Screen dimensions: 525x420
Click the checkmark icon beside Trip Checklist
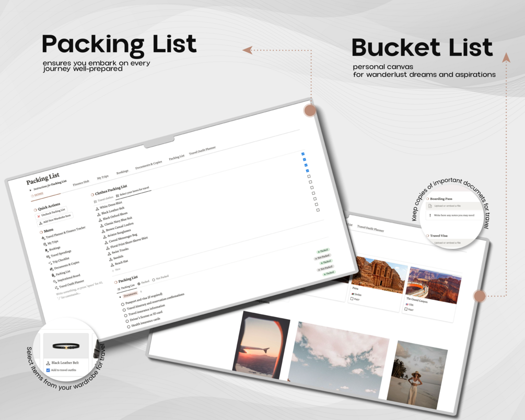pos(50,263)
